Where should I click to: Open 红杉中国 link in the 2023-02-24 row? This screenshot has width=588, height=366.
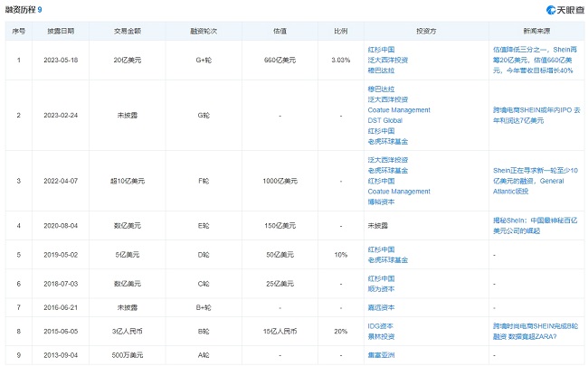point(381,131)
